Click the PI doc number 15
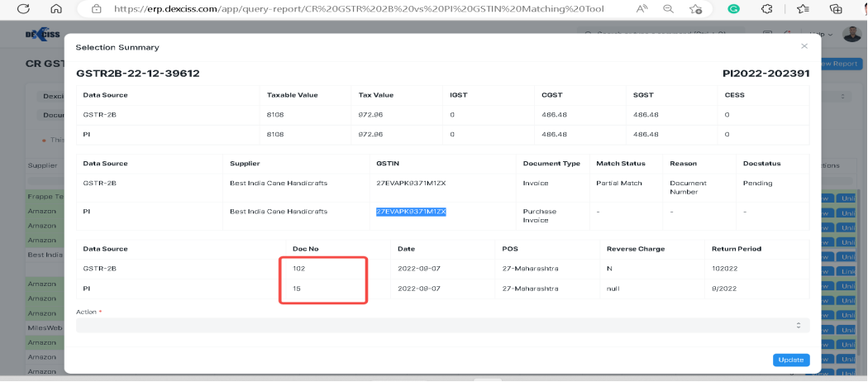The image size is (868, 382). coord(298,289)
